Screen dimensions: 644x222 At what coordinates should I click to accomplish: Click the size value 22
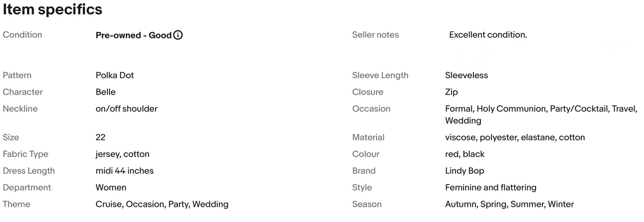click(x=101, y=137)
